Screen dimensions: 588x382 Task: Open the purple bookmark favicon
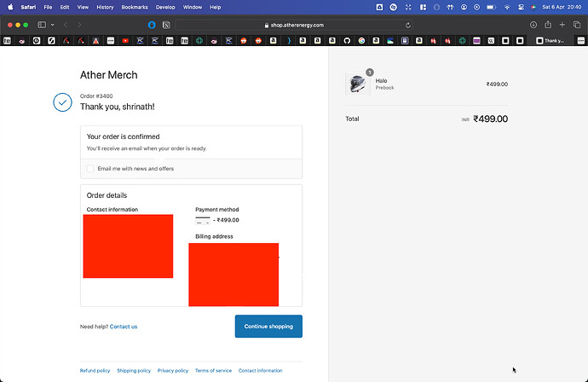476,41
